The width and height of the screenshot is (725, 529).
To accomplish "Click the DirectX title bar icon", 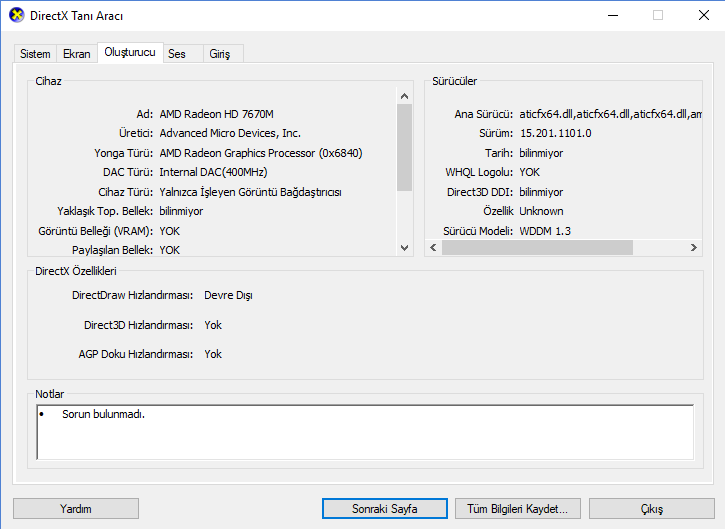I will coord(17,15).
